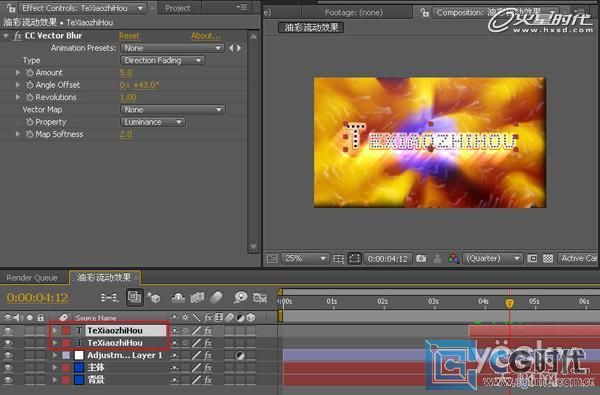Click the audio column header speaker icon
Viewport: 600px width, 395px height.
pos(18,317)
